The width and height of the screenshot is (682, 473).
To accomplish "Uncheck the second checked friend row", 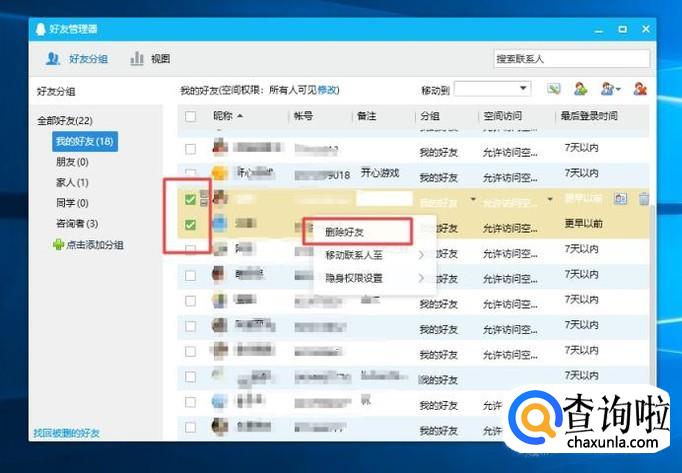I will pyautogui.click(x=191, y=225).
